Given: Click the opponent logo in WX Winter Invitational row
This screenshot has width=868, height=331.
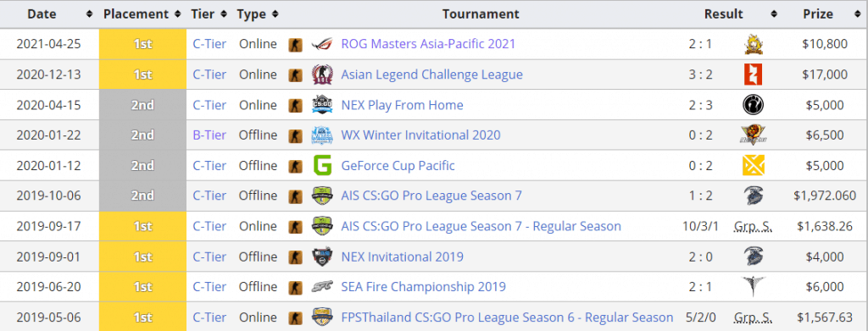Looking at the screenshot, I should point(753,135).
